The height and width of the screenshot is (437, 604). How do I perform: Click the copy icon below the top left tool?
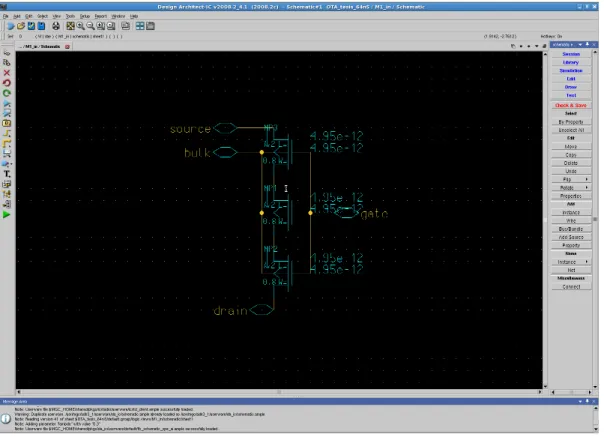tap(7, 63)
